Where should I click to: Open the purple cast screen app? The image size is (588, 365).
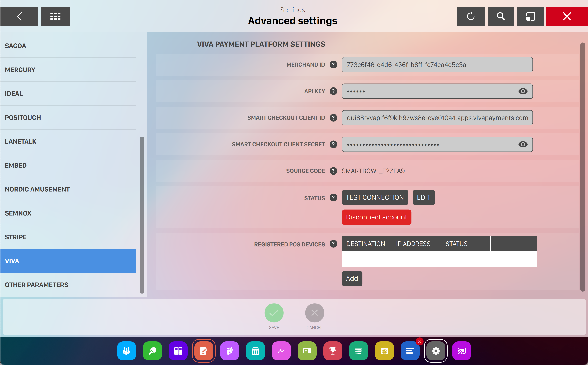[461, 351]
